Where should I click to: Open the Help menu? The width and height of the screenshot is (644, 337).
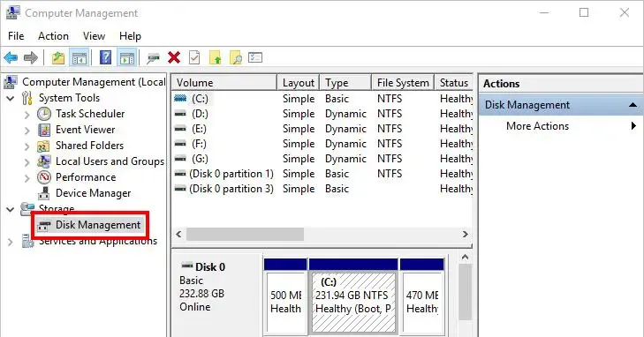130,36
